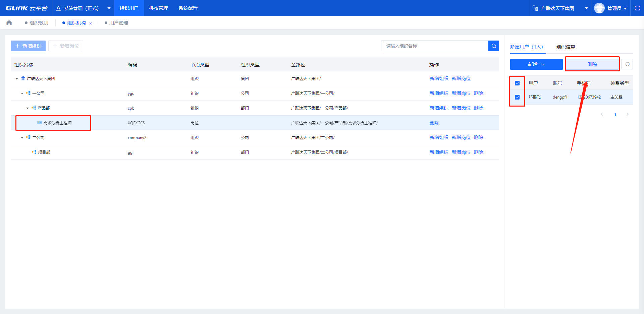Open the 组织级别 tab
644x314 pixels.
point(37,23)
